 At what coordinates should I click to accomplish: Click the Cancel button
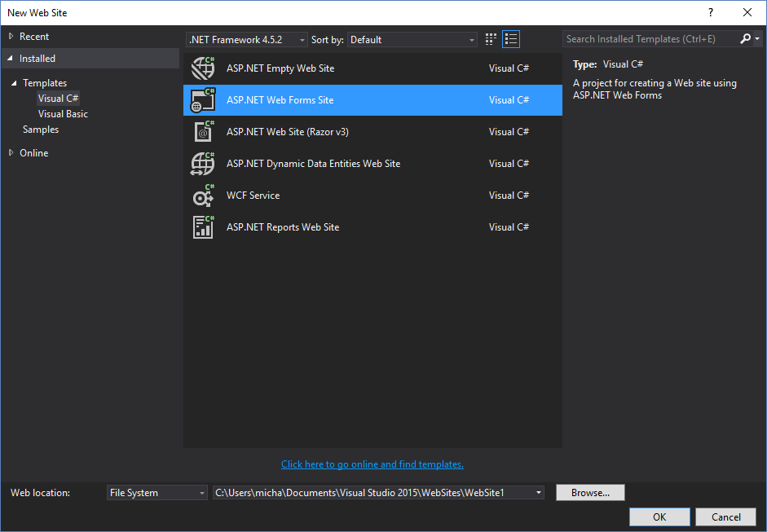click(726, 517)
